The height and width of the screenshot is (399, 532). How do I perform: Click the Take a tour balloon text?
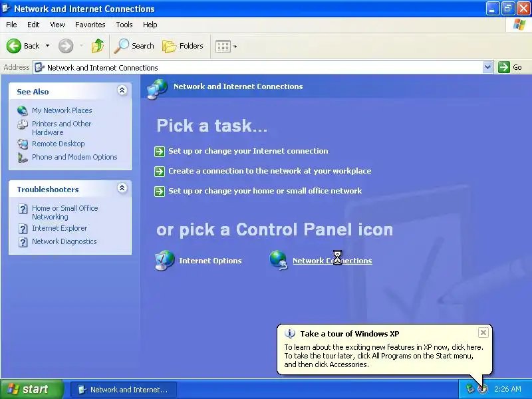384,356
